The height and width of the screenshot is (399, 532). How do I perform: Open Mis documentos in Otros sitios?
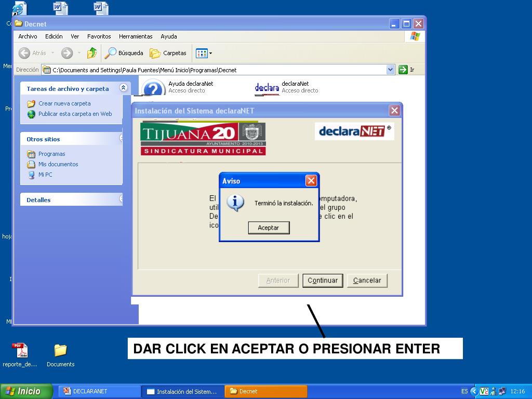pyautogui.click(x=58, y=164)
